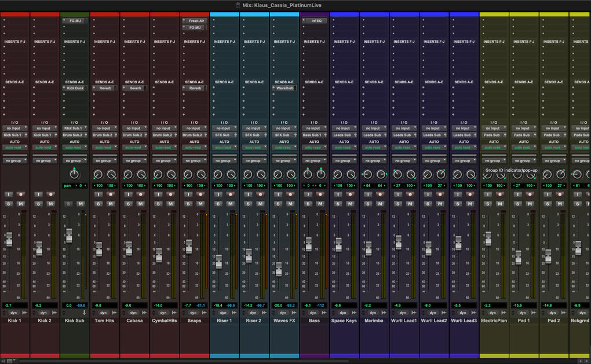
Task: Click the Kick Sub track type icon
Action: coord(83,312)
